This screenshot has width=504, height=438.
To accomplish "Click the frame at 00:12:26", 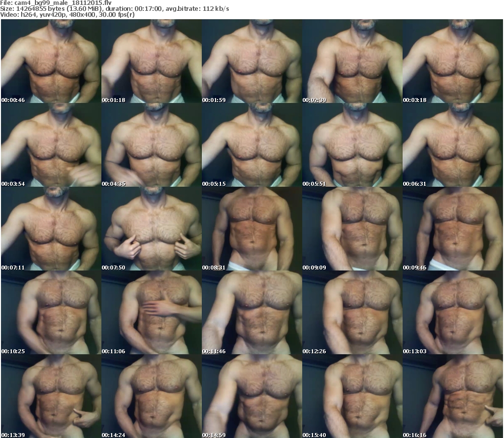I will pyautogui.click(x=352, y=312).
